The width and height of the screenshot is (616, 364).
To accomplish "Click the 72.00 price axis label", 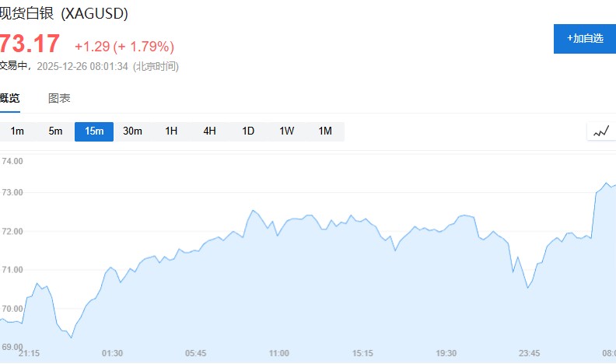I will pyautogui.click(x=12, y=232).
